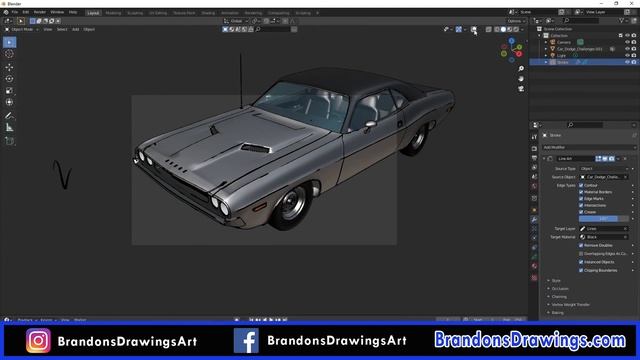Image resolution: width=640 pixels, height=360 pixels.
Task: Toggle X-ray view in the viewport header
Action: (x=489, y=29)
